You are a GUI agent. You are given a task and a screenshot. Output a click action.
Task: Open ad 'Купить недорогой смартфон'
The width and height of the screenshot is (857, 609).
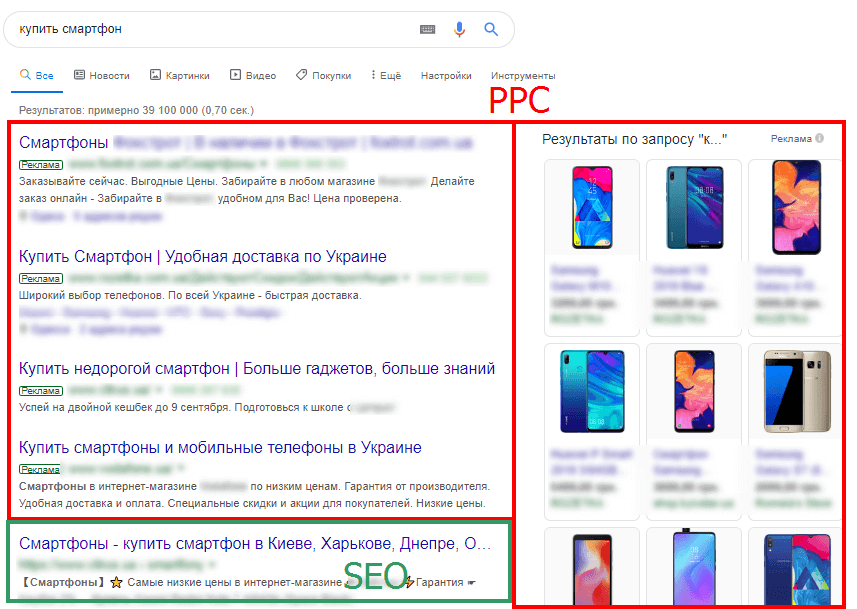(x=256, y=369)
